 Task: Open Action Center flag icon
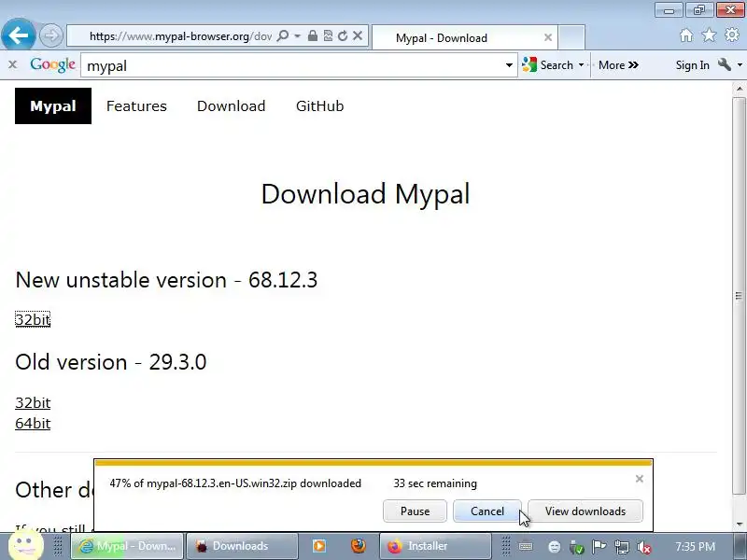point(599,547)
